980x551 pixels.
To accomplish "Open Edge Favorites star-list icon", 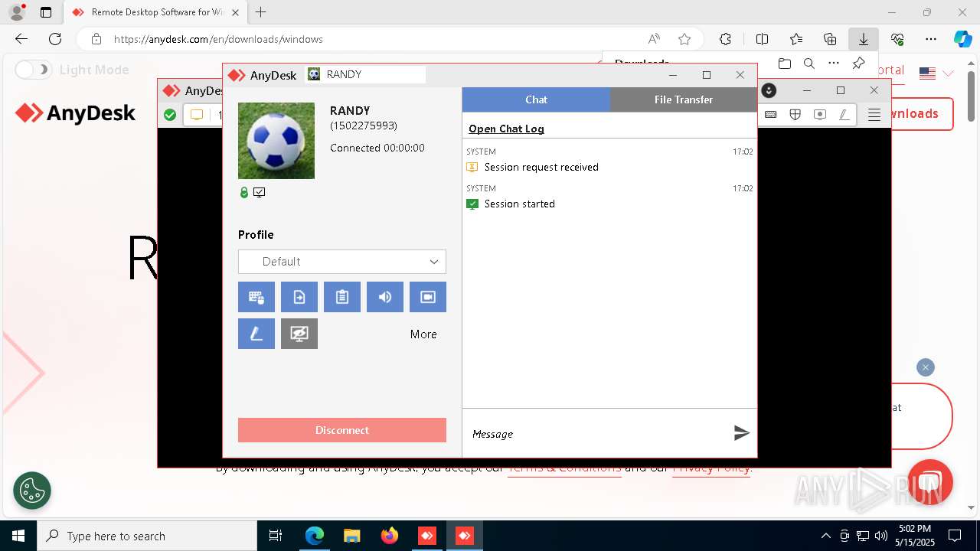I will pos(796,39).
